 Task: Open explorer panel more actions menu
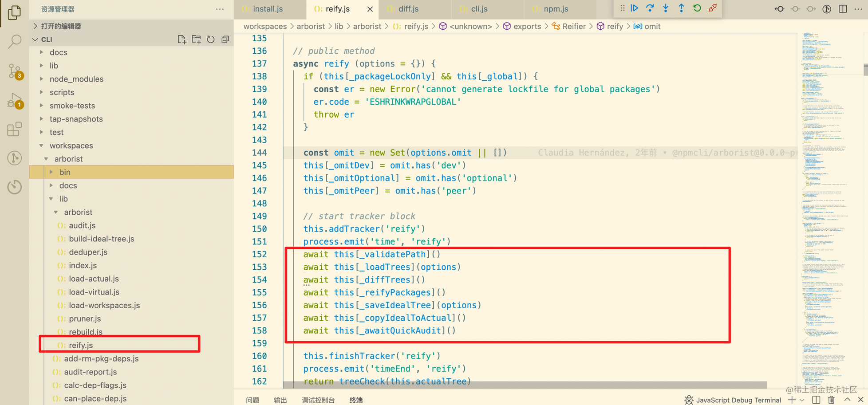[x=220, y=9]
